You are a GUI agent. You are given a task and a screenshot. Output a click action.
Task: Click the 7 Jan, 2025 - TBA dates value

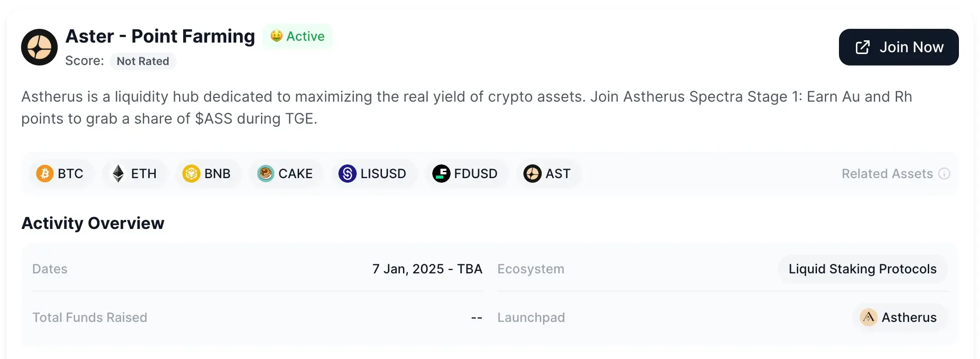(x=427, y=269)
